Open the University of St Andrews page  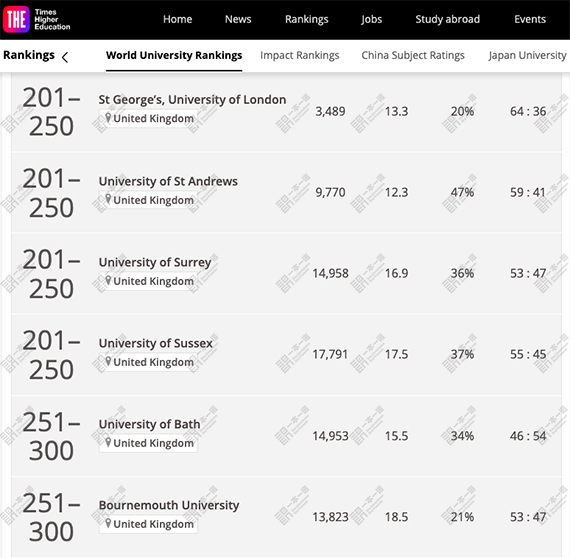click(x=168, y=181)
